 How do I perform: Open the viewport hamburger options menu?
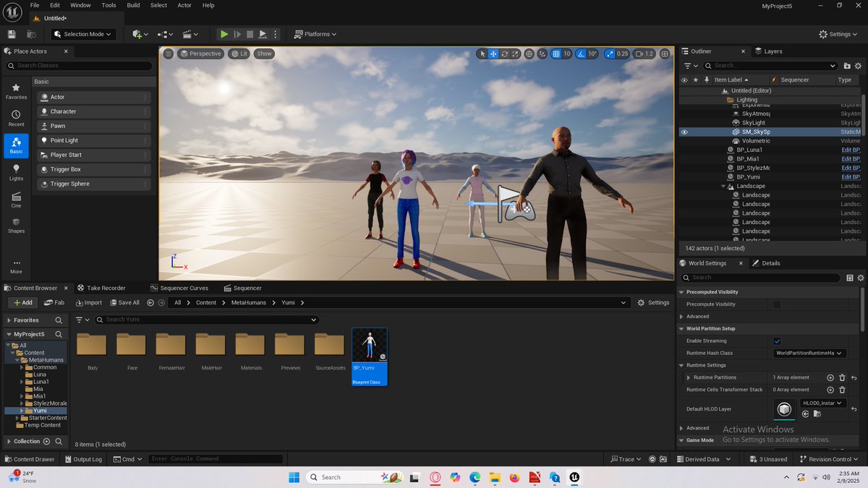169,53
